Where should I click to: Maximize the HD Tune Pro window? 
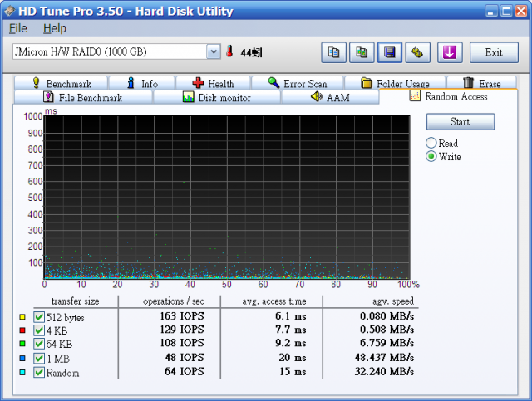(x=506, y=11)
